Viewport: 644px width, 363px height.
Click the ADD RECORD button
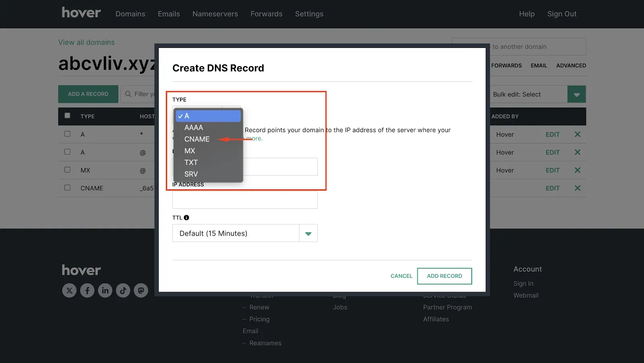(444, 276)
